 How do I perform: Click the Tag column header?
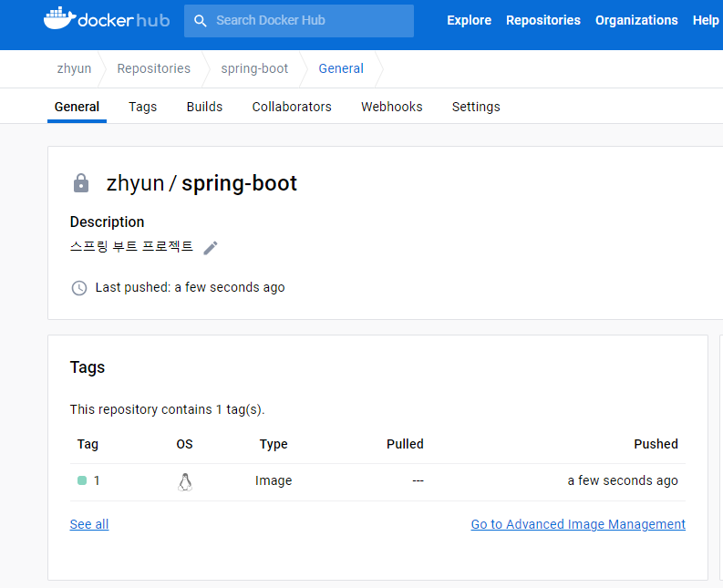(88, 444)
